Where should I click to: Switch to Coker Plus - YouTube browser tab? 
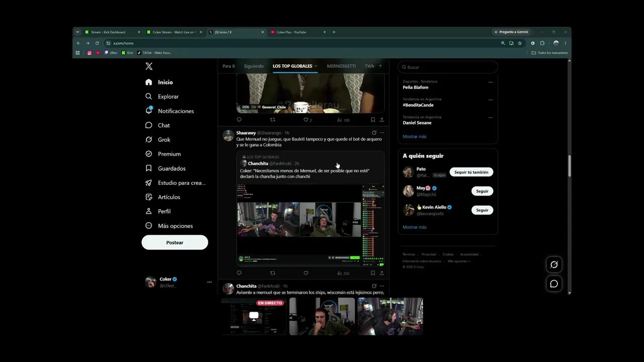coord(297,32)
